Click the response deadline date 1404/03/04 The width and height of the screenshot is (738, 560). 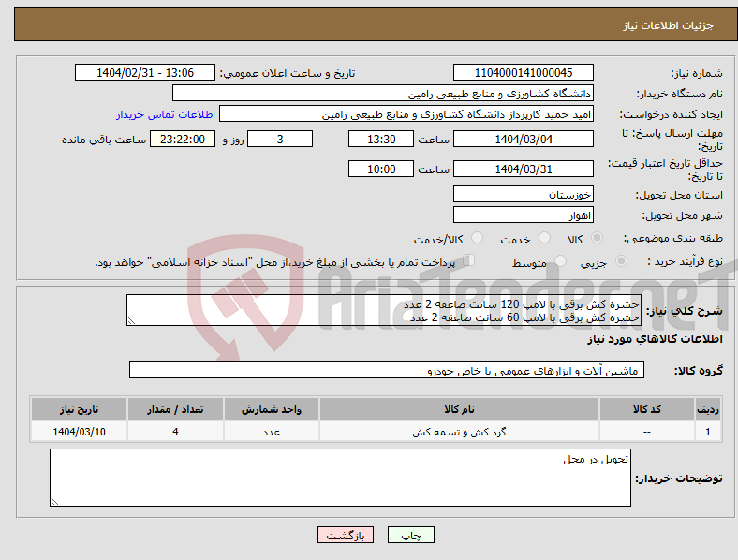click(524, 139)
